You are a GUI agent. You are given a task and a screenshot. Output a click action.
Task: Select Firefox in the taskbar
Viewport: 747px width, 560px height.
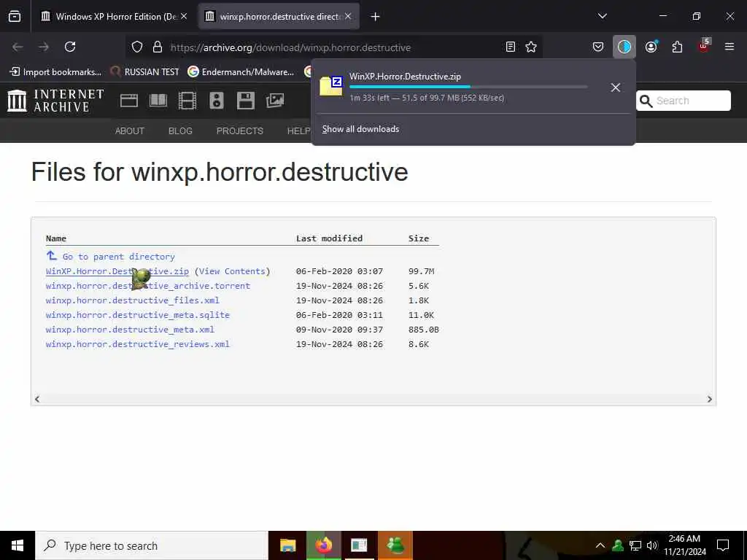(x=323, y=545)
